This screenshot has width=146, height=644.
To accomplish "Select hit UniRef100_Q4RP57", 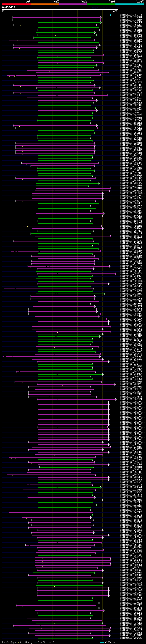I will coord(131,198).
